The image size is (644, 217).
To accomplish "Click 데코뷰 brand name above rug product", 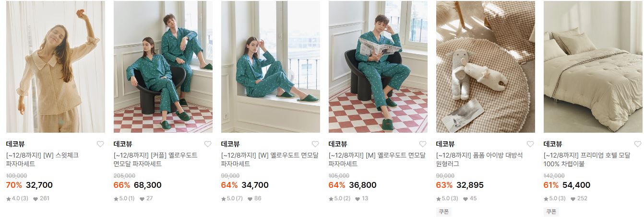I will [445, 144].
